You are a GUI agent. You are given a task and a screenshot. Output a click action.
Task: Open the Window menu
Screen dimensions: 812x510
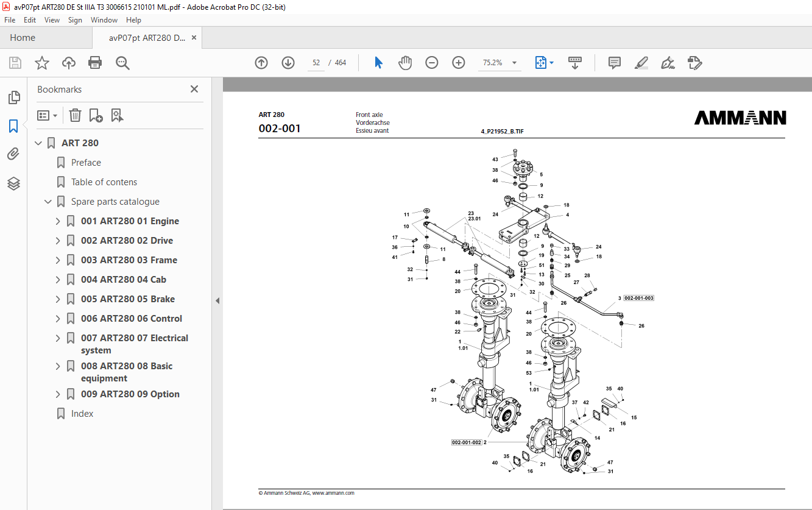point(104,20)
